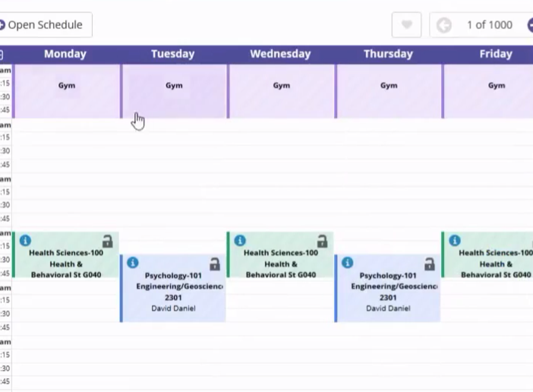This screenshot has height=392, width=533.
Task: Click the Thursday column header
Action: click(x=388, y=54)
